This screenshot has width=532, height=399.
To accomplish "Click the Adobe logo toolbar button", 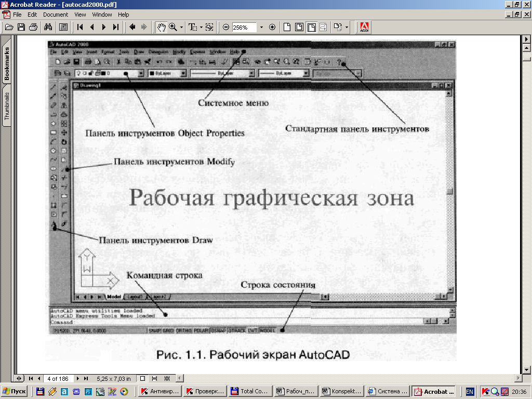I will click(x=364, y=27).
